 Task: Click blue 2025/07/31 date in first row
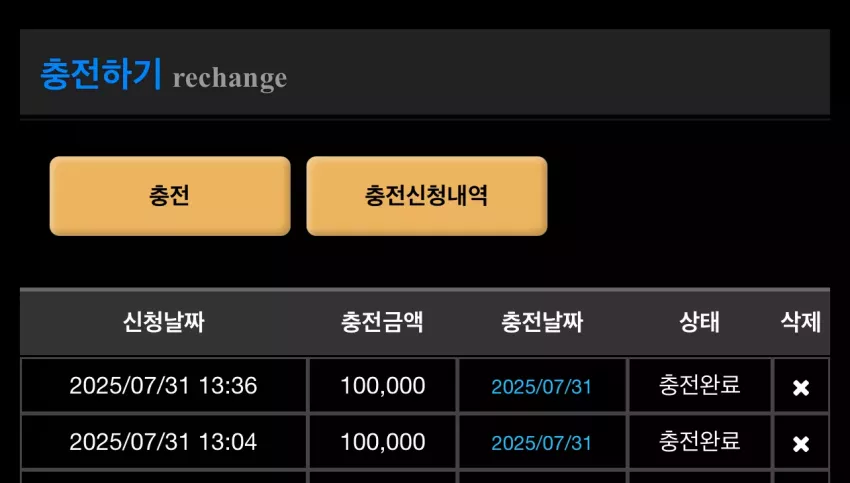542,387
